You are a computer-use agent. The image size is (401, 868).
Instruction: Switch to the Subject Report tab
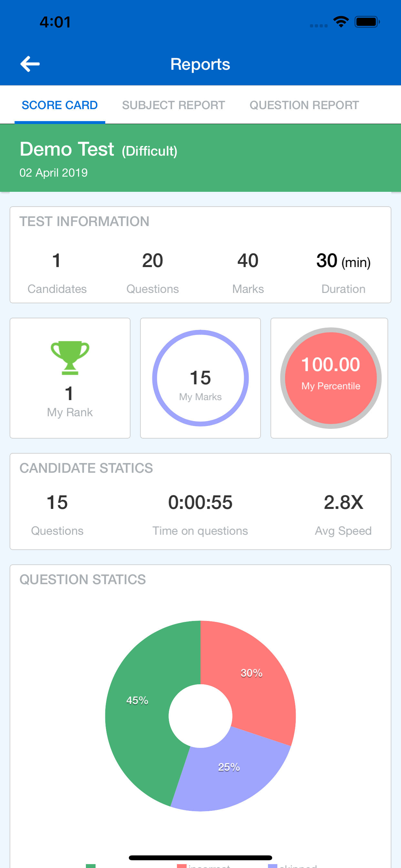(174, 105)
